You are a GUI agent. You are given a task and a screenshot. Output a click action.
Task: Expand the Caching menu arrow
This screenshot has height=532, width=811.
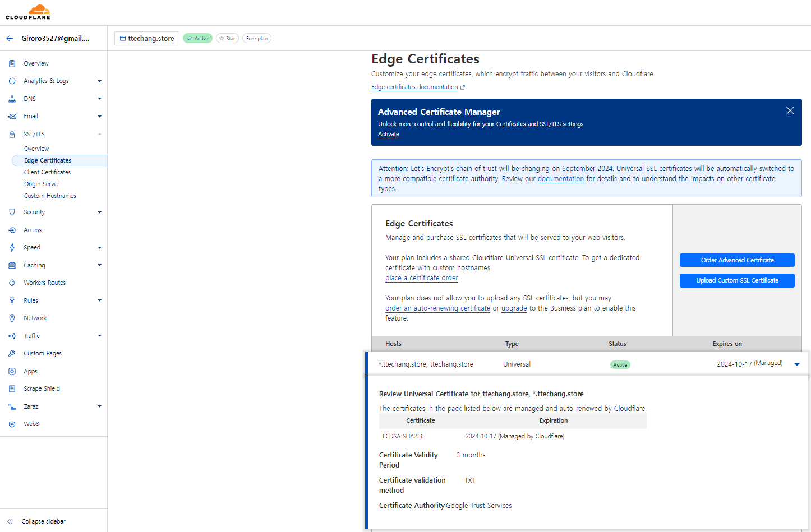click(x=100, y=265)
